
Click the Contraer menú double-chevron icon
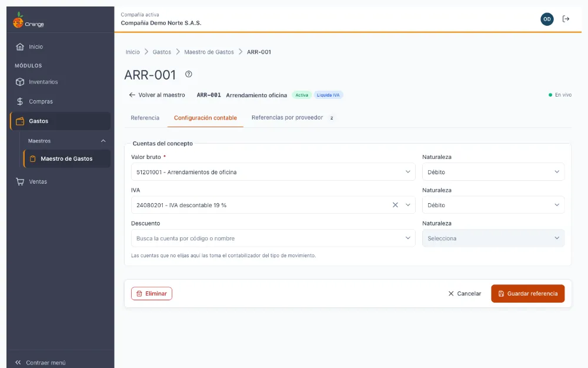pyautogui.click(x=18, y=362)
